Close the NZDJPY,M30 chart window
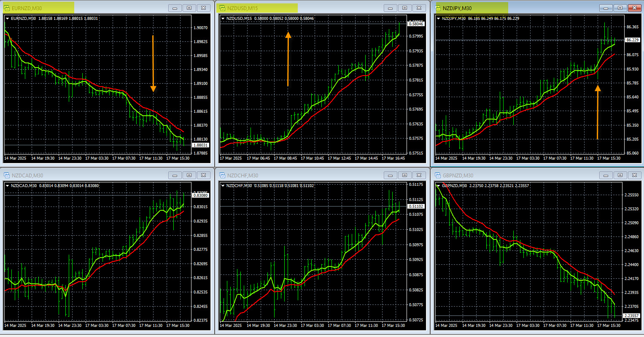Screen dimensions: 644x337 point(634,8)
